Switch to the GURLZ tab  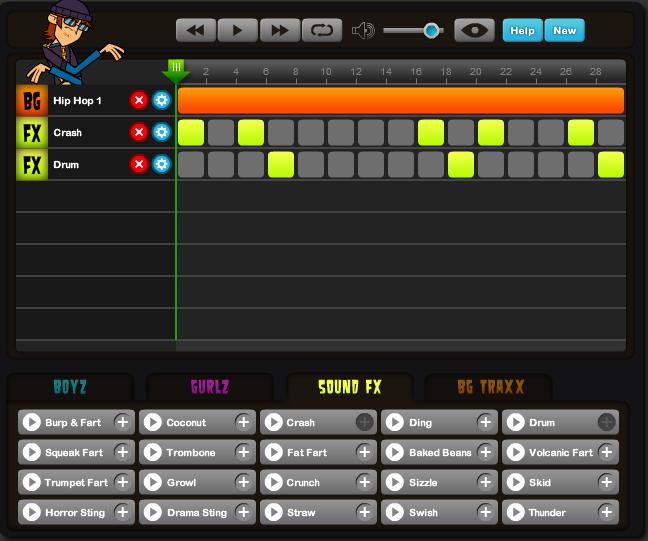click(210, 387)
